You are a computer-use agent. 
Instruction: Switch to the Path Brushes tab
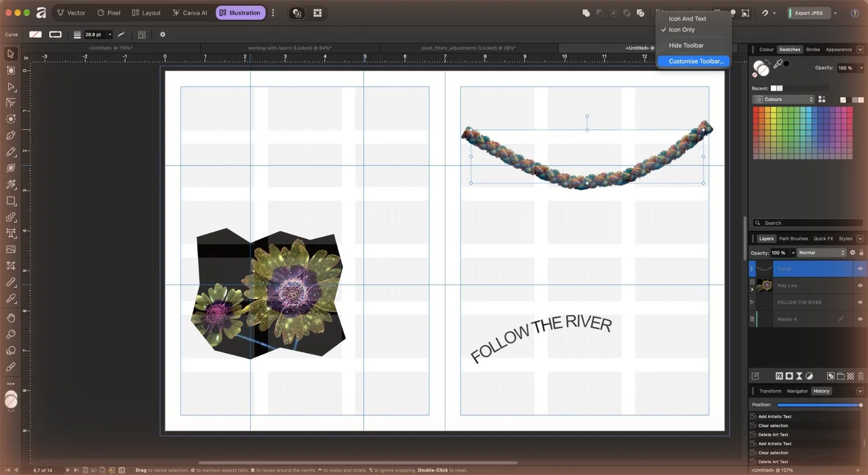(x=793, y=239)
